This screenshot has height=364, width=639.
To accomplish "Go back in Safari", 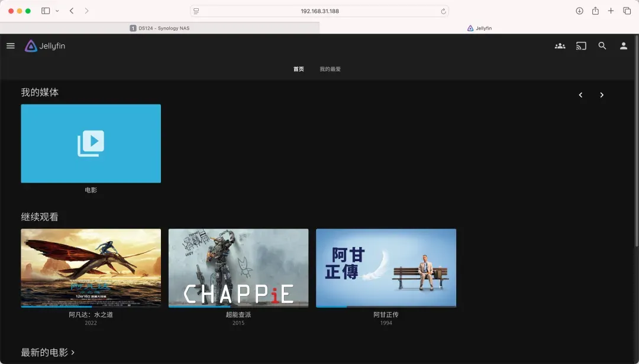I will 72,11.
